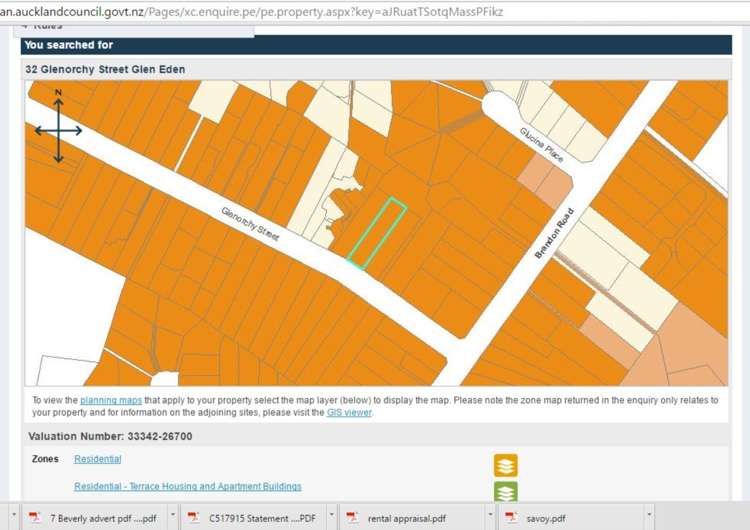Click PDF icon of savoy.pdf download
The height and width of the screenshot is (530, 750).
point(511,517)
